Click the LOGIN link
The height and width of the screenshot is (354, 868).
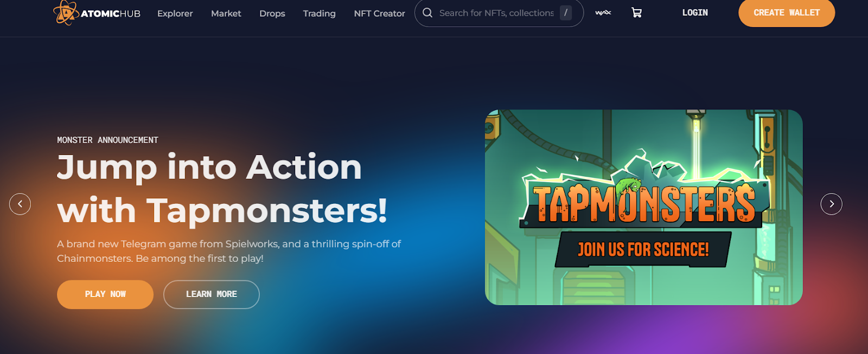click(x=695, y=12)
